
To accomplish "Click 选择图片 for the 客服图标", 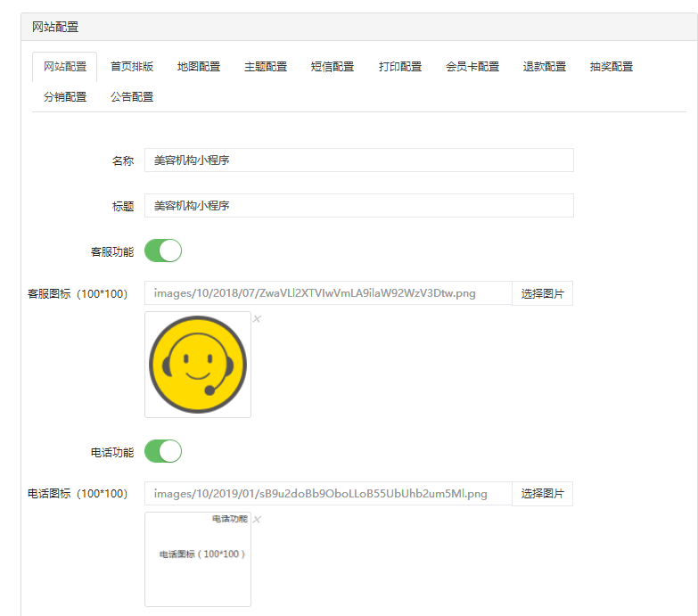I will pos(542,293).
